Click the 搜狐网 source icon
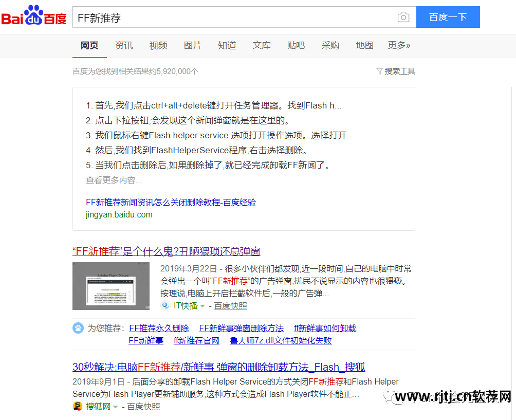This screenshot has height=420, width=516. click(77, 406)
